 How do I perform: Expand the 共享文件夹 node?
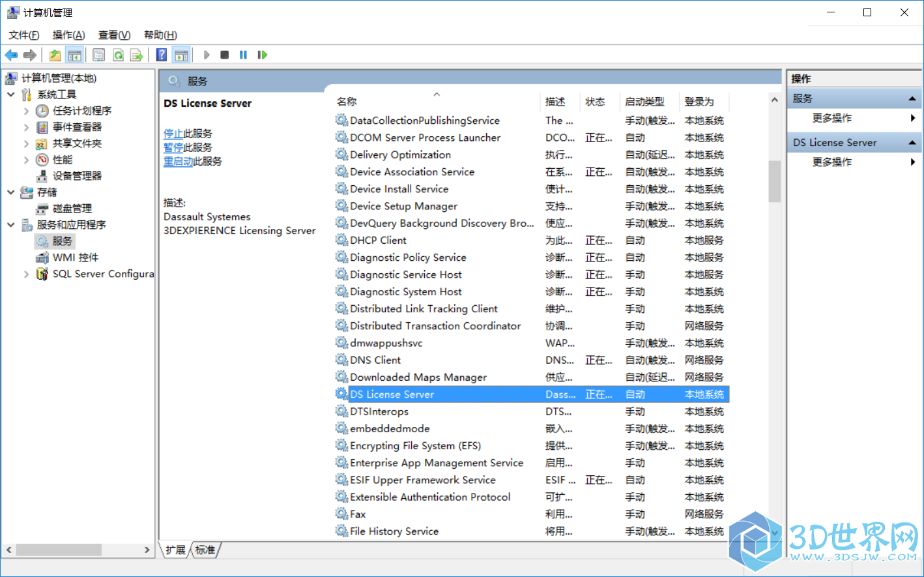coord(27,143)
